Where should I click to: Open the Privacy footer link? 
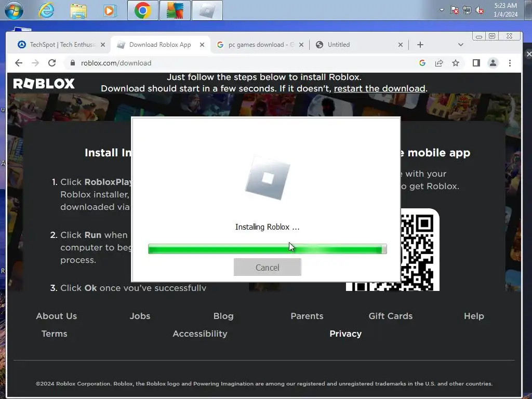[345, 334]
